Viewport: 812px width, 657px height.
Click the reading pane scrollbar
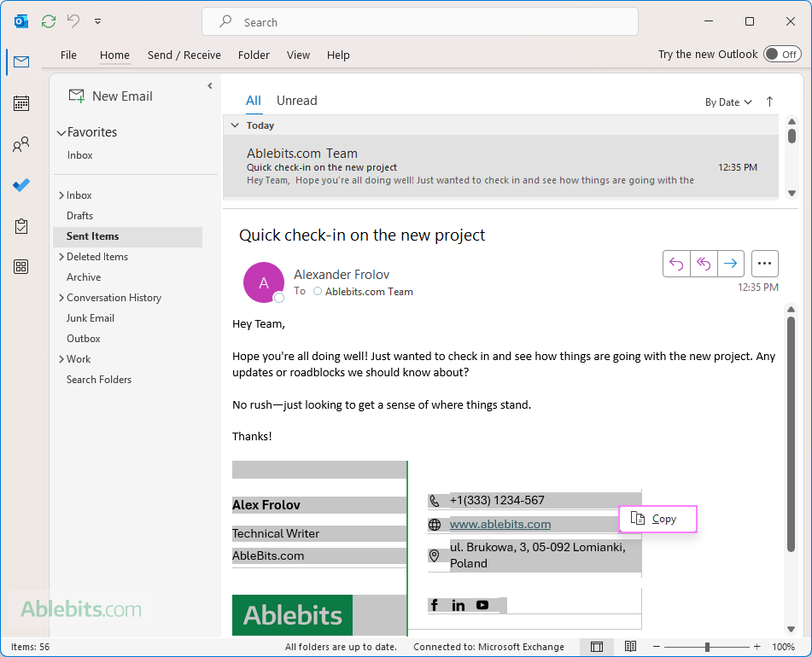pos(791,434)
